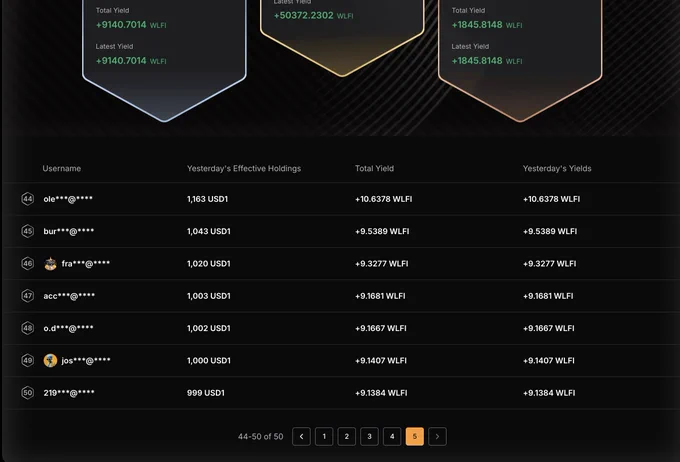This screenshot has width=680, height=462.
Task: Select username jos***@****
Action: click(x=86, y=360)
